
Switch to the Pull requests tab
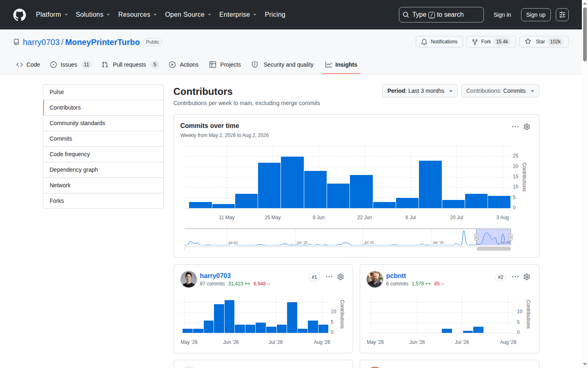(130, 65)
